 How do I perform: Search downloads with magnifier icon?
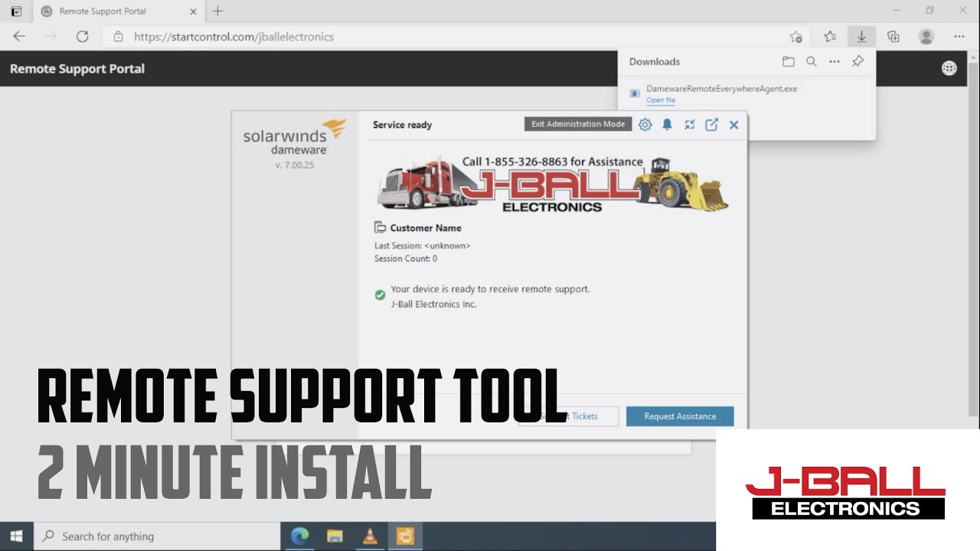point(812,62)
